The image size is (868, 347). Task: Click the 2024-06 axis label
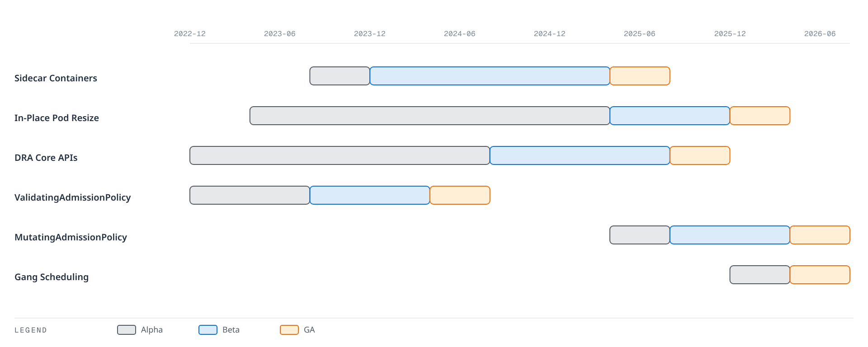(460, 34)
